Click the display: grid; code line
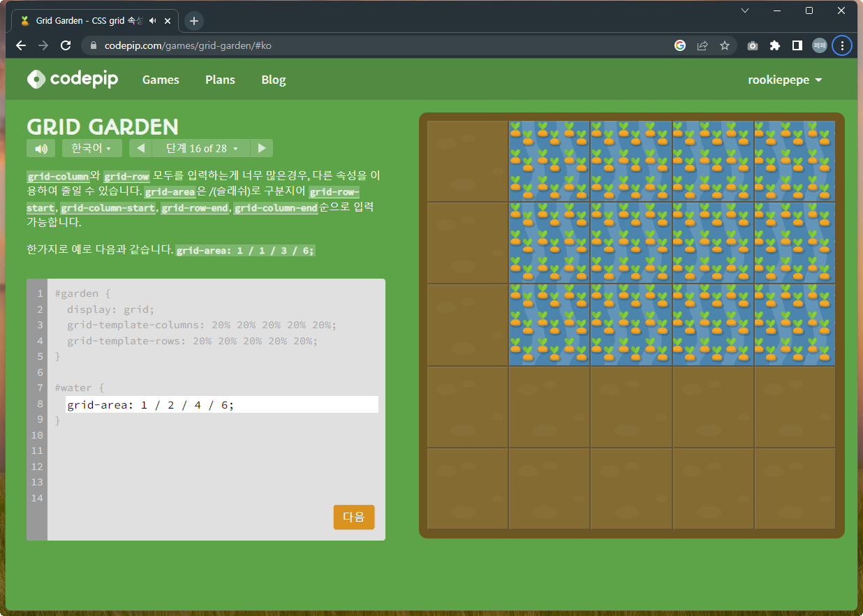 (110, 309)
